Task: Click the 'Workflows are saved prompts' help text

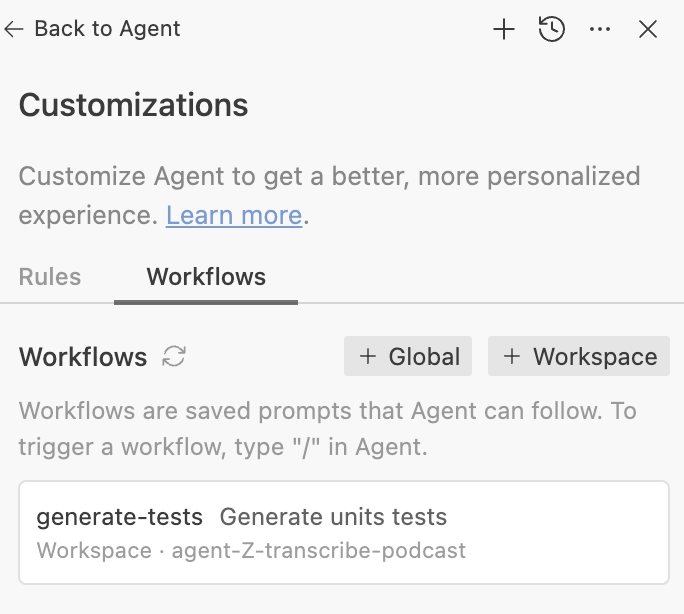Action: (x=328, y=429)
